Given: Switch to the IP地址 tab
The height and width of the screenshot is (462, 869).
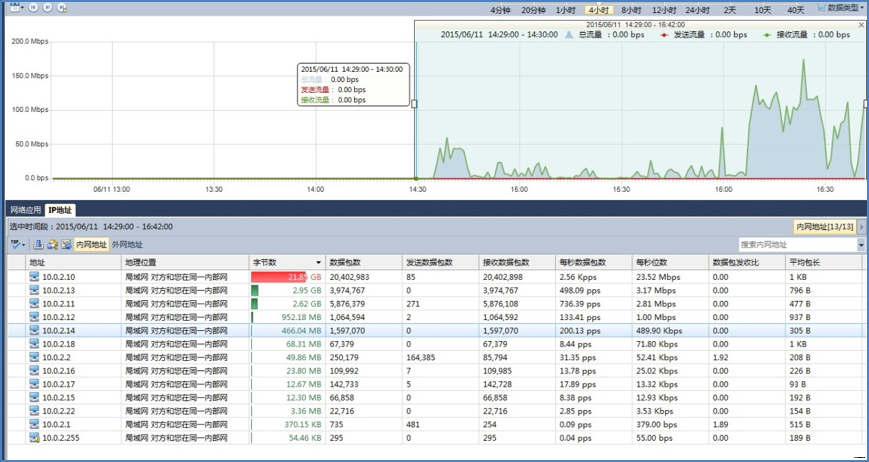Looking at the screenshot, I should (x=61, y=210).
